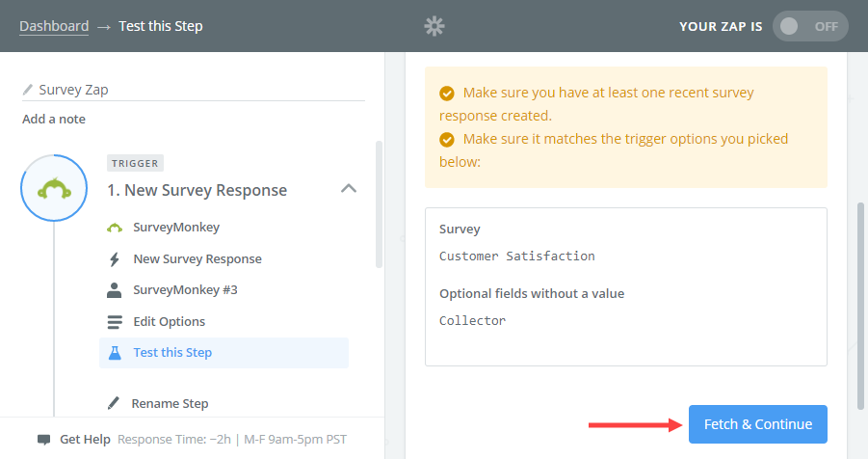Click the Response Time support hours text

point(232,440)
